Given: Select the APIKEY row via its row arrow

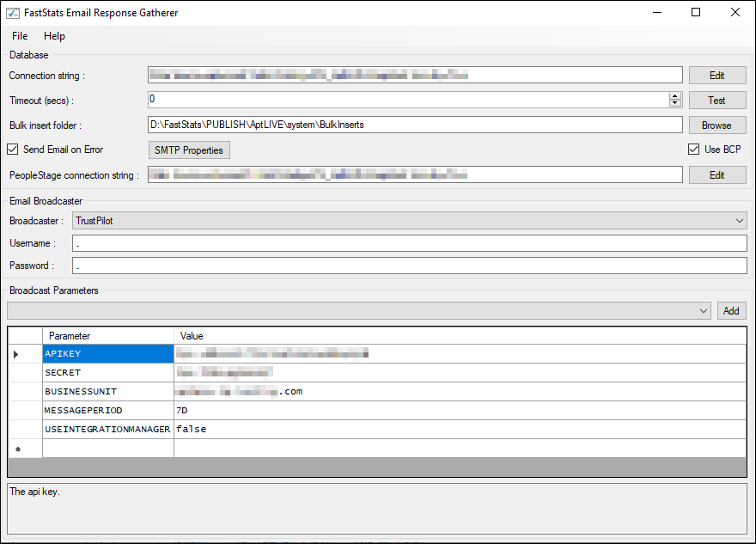Looking at the screenshot, I should click(25, 354).
